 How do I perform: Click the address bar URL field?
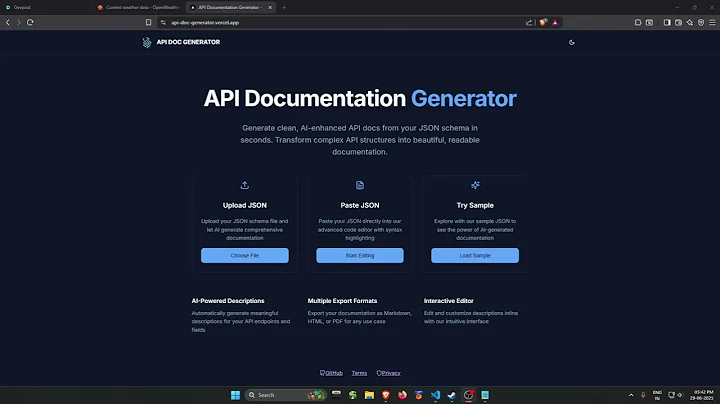point(340,22)
